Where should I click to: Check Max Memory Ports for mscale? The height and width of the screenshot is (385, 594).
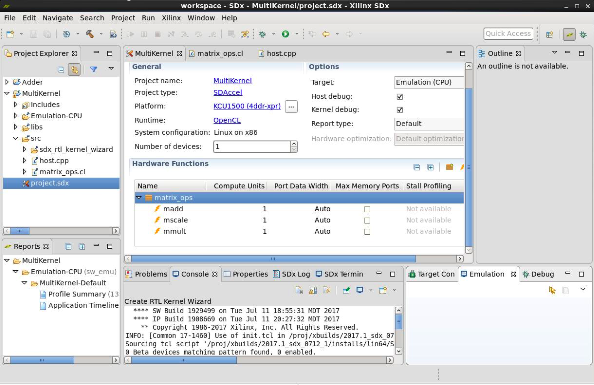coord(367,220)
